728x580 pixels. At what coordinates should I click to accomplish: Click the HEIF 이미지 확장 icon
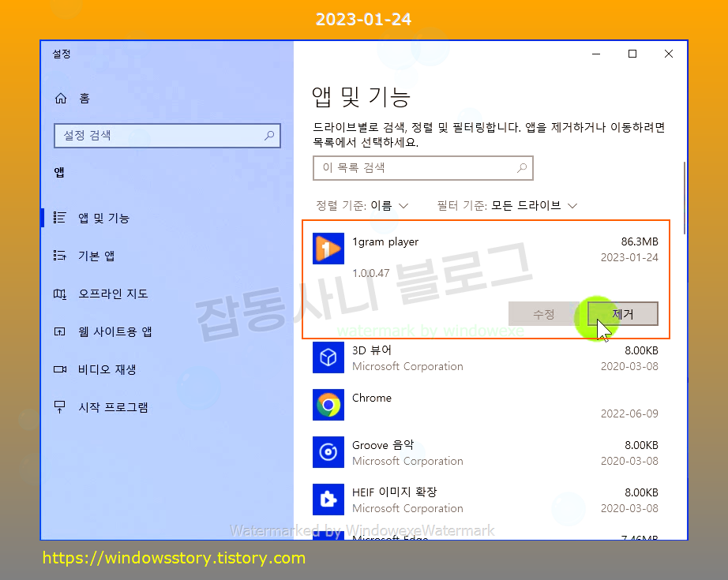click(x=328, y=500)
